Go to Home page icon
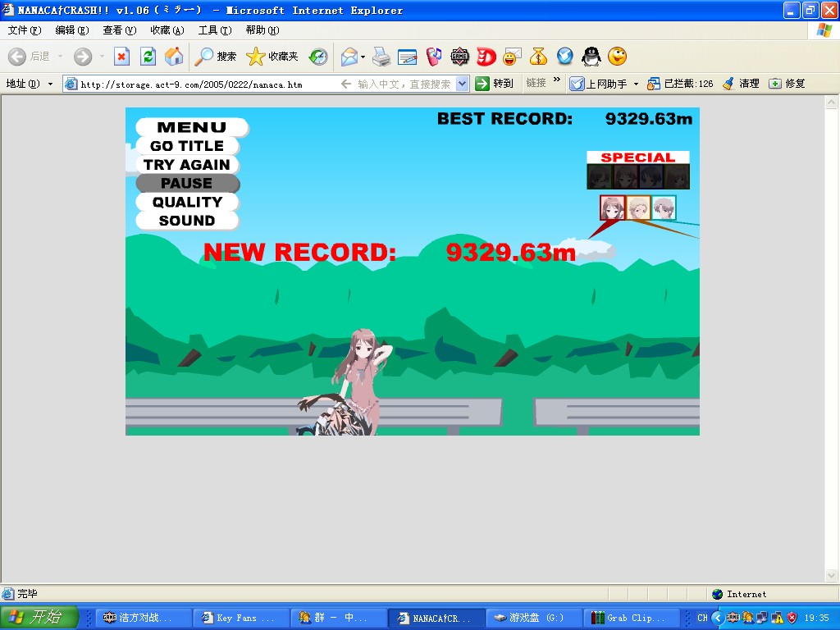 (174, 57)
